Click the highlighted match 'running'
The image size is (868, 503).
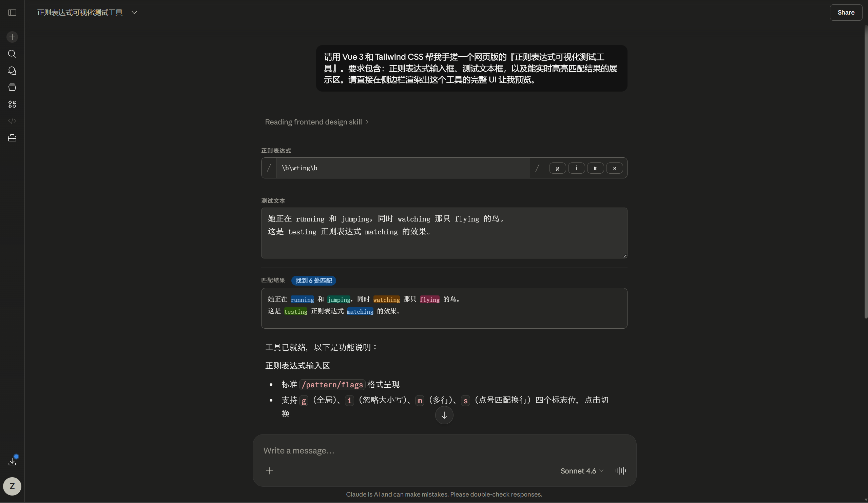(302, 299)
